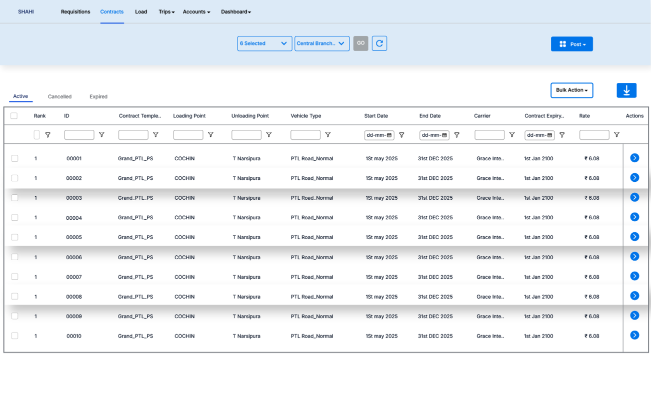
Task: Expand the '6 Selected' dropdown
Action: 264,44
